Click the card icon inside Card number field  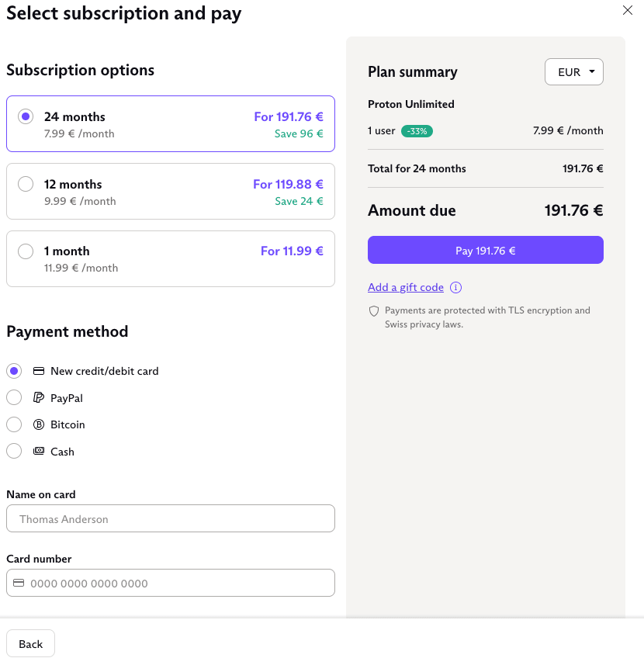coord(19,584)
